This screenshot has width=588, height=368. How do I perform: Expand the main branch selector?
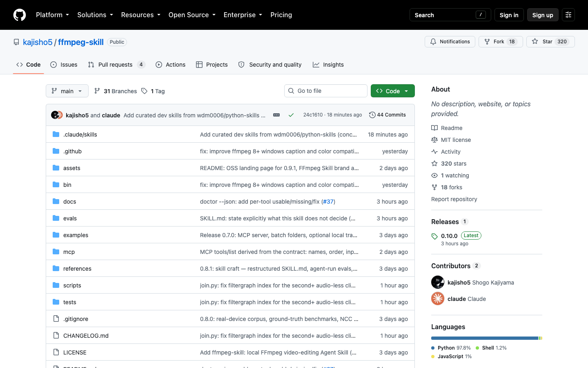(67, 91)
